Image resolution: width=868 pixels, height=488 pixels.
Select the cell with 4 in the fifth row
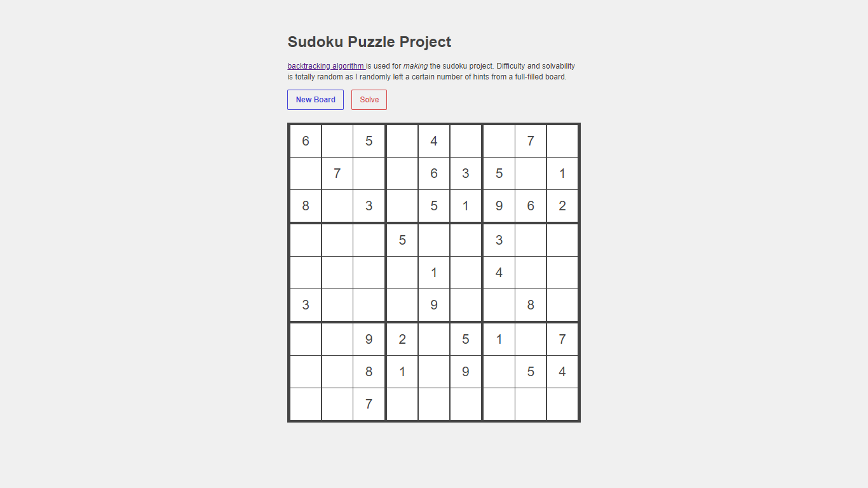click(499, 273)
